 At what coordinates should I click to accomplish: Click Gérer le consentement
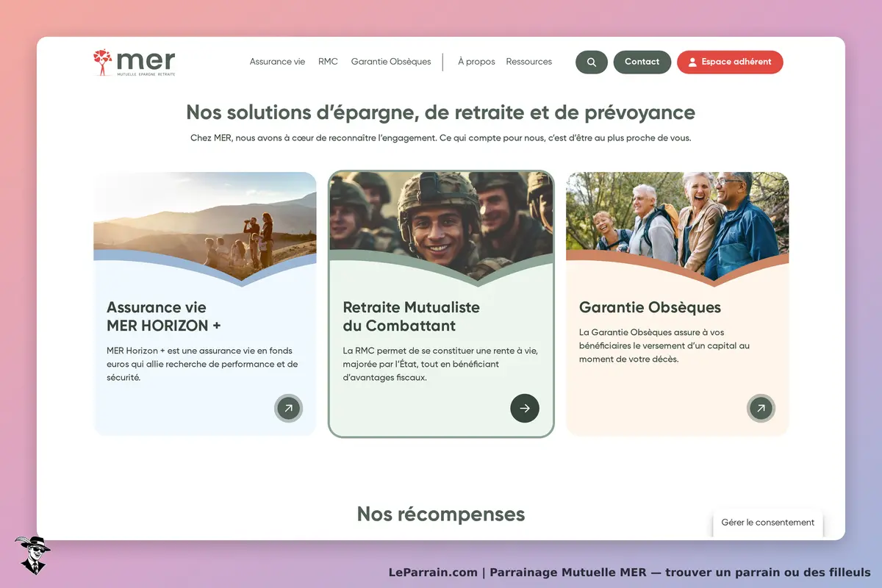coord(768,523)
